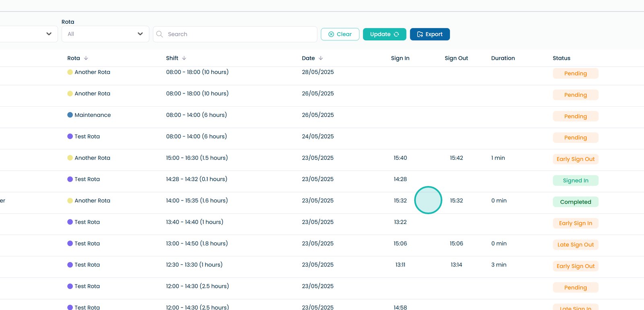
Task: Select the Late Sign Out status badge
Action: 575,245
